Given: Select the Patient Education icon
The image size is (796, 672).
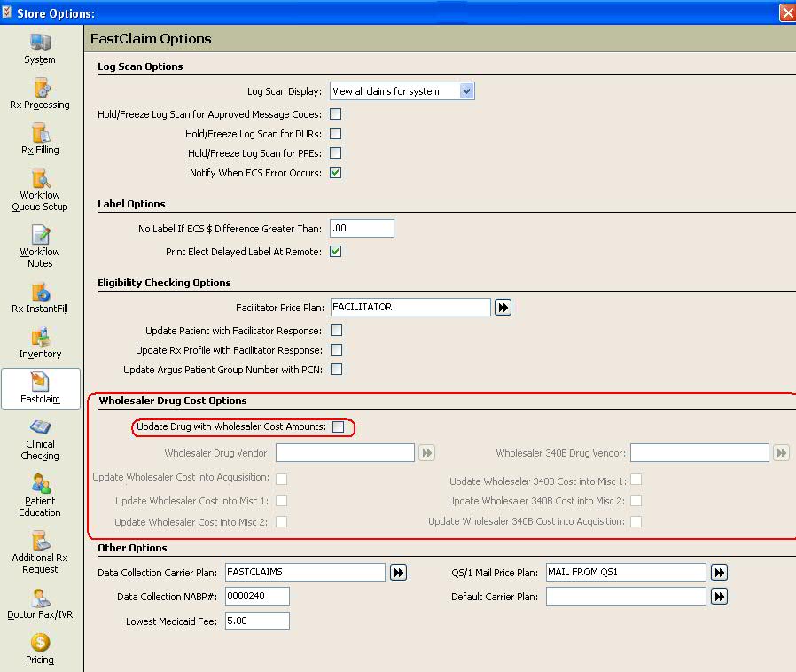Looking at the screenshot, I should (x=41, y=483).
